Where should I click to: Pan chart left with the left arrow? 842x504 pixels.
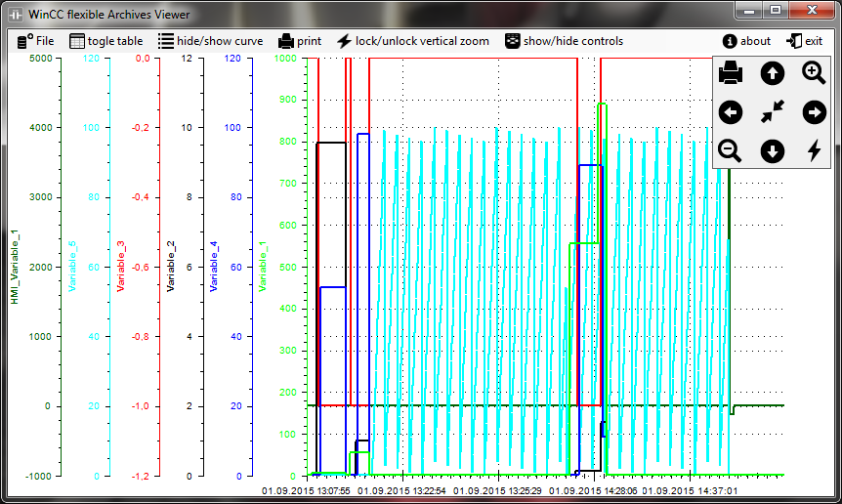[731, 112]
